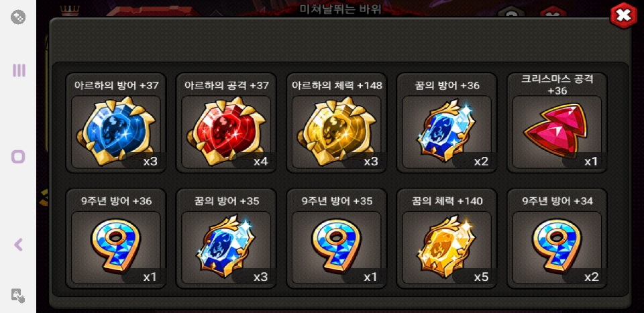Image resolution: width=644 pixels, height=313 pixels.
Task: Click the x4 count on 아르하의 공격 jewel
Action: tap(261, 162)
